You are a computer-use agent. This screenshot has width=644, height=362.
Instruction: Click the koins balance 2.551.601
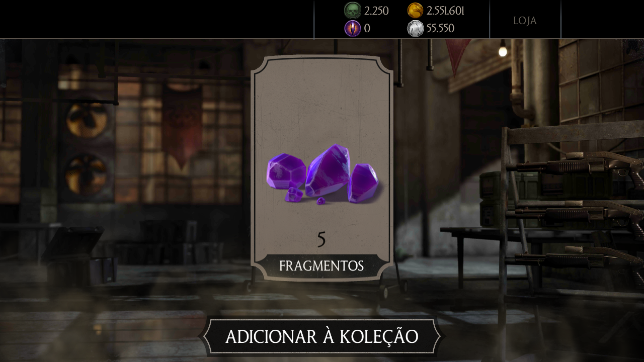click(x=445, y=11)
